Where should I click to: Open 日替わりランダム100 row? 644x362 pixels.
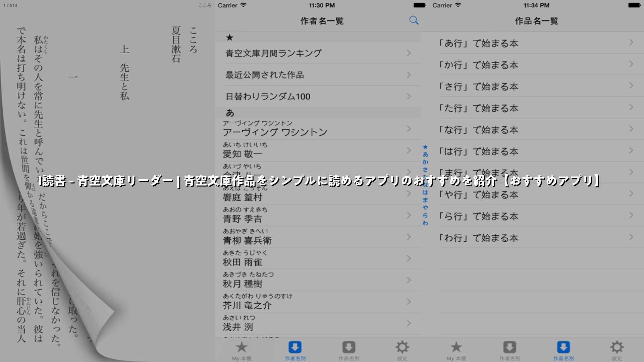[318, 97]
